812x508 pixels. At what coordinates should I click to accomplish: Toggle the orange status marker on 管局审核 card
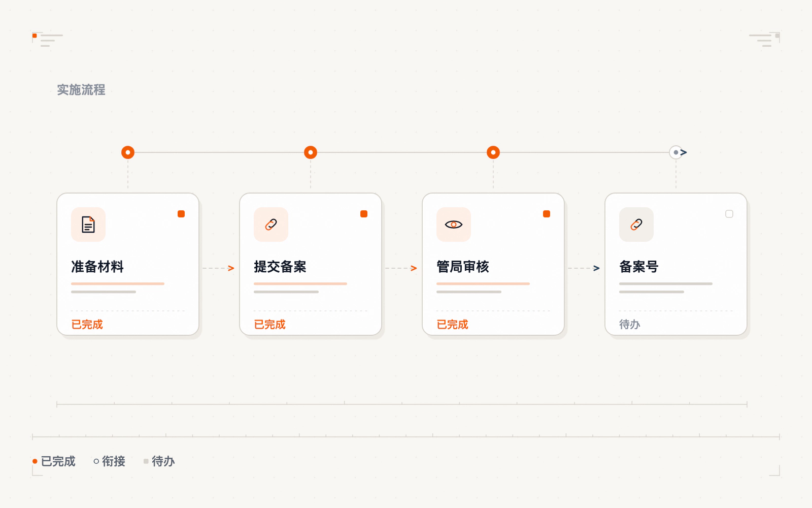(547, 214)
